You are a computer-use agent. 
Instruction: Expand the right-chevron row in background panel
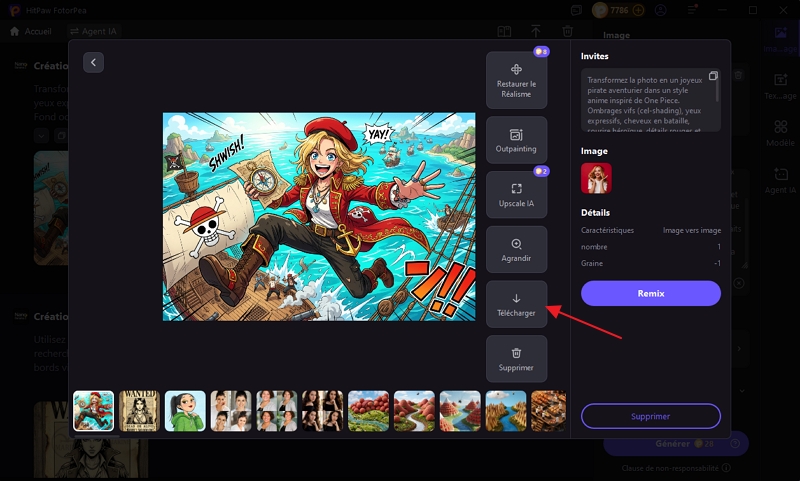(739, 349)
